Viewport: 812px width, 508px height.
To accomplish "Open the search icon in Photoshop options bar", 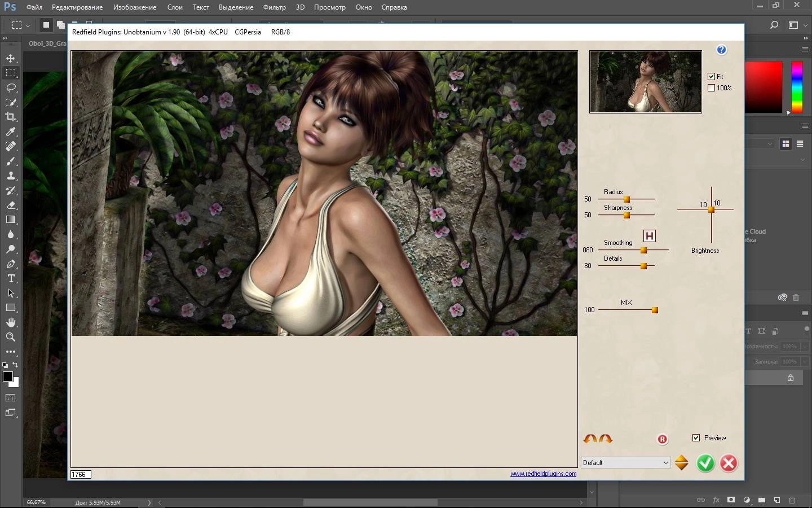I will 774,25.
